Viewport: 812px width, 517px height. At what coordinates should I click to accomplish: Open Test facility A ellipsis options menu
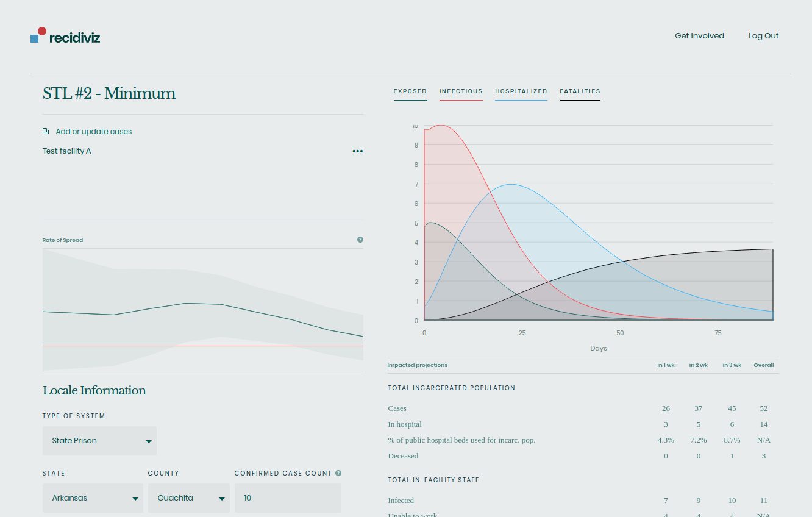(357, 151)
